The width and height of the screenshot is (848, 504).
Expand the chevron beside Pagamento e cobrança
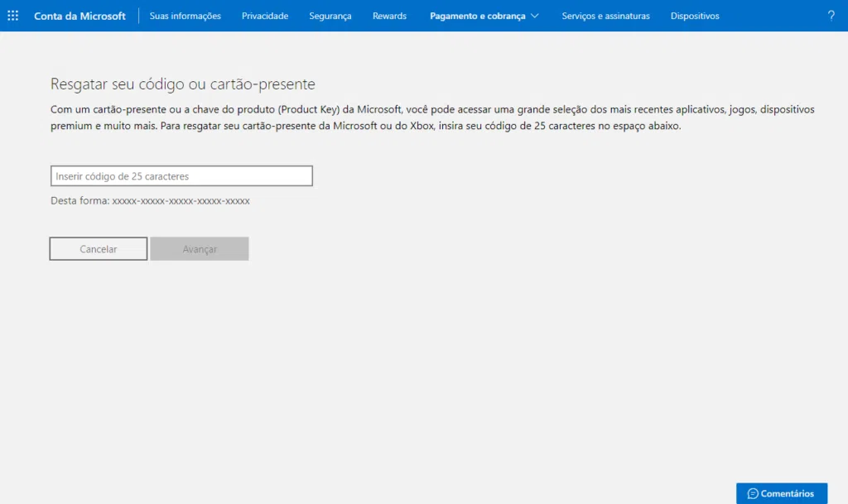535,16
